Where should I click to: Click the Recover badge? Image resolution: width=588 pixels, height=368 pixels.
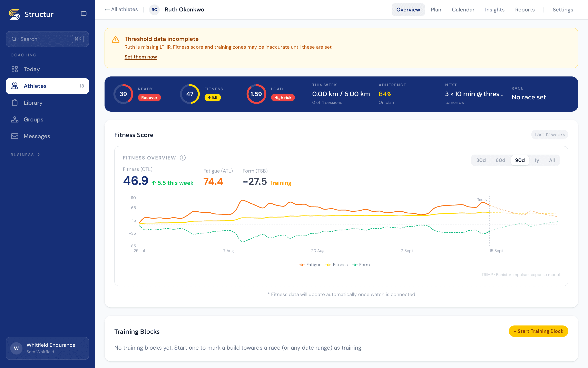(149, 98)
